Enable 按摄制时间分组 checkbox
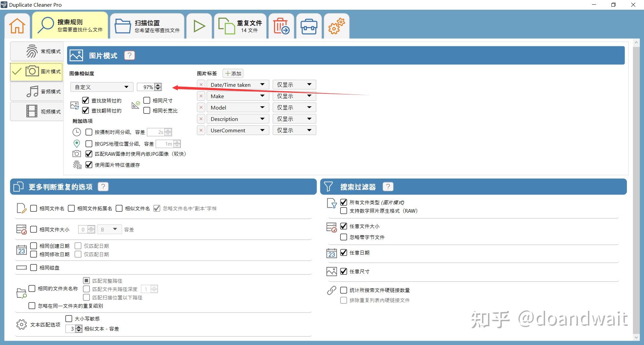This screenshot has height=345, width=644. click(89, 132)
